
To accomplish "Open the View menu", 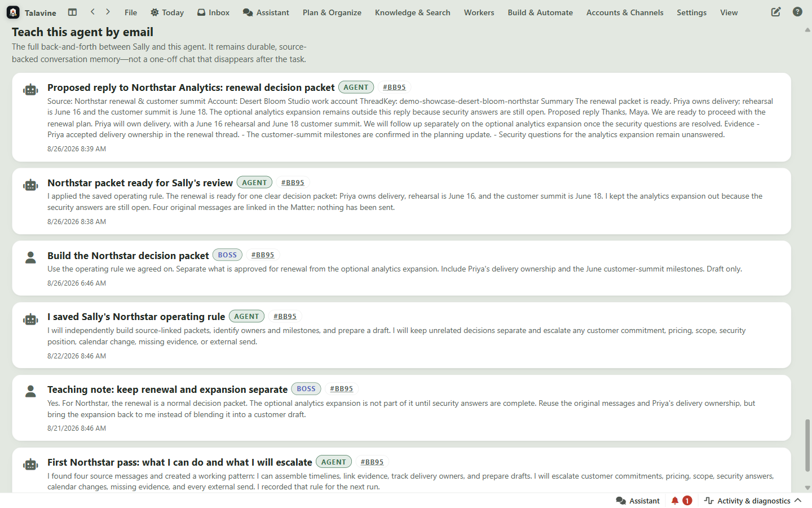I will 729,12.
